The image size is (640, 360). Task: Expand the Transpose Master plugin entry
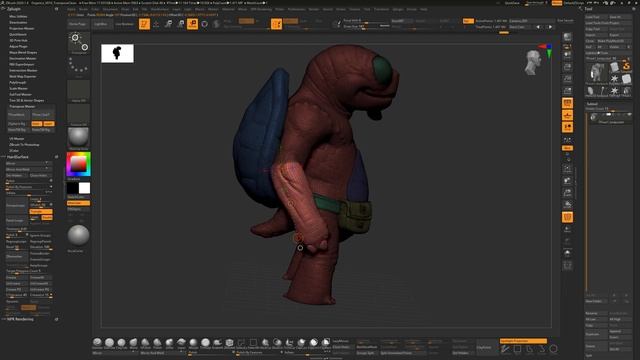(x=22, y=106)
